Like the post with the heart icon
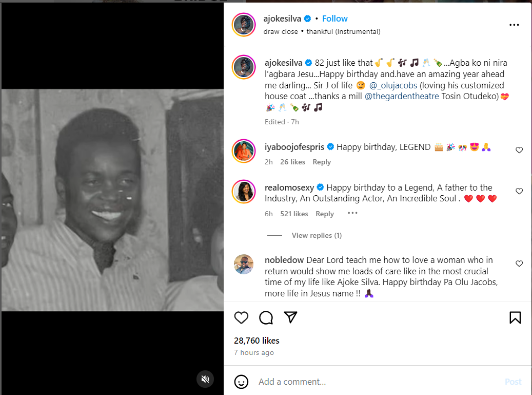The image size is (532, 395). [241, 318]
